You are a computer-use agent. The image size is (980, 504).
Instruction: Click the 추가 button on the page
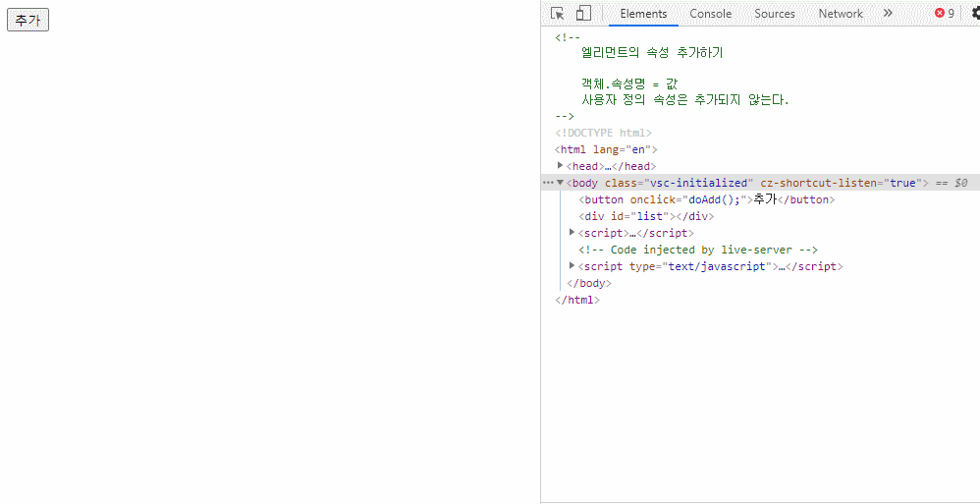(27, 20)
